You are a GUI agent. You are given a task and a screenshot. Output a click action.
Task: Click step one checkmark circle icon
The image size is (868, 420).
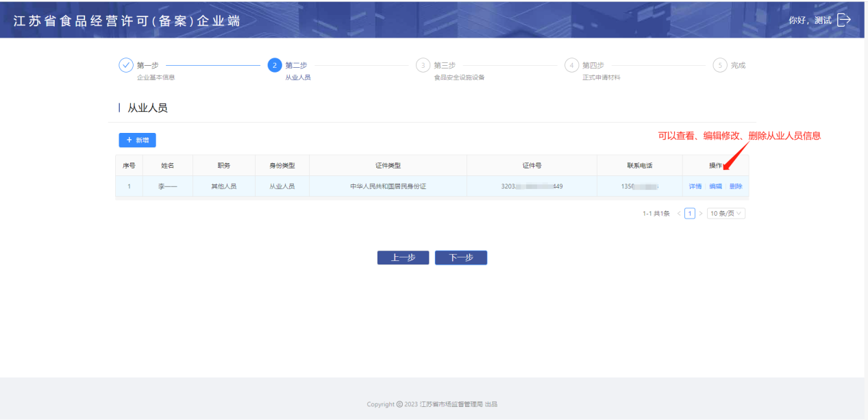tap(126, 65)
